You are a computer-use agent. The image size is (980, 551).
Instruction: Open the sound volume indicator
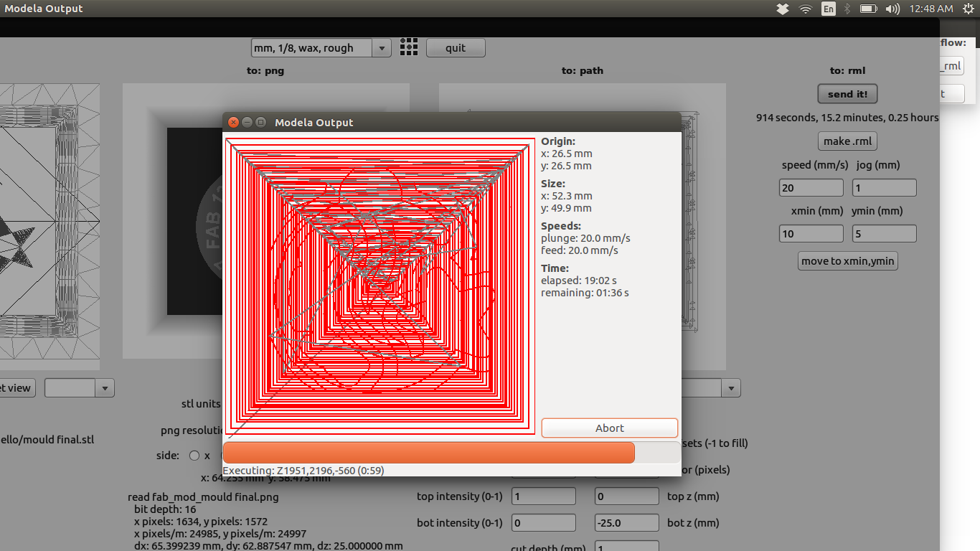point(892,9)
